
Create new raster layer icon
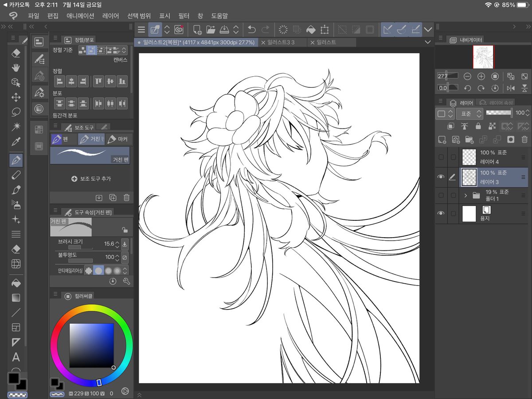pos(442,140)
